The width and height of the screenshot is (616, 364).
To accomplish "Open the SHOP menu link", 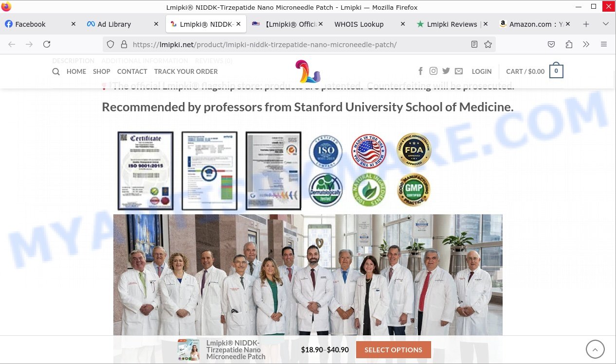I will [x=102, y=71].
